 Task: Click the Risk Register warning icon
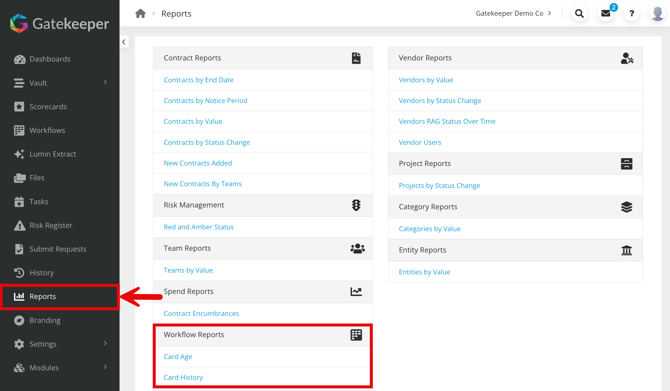[x=19, y=225]
